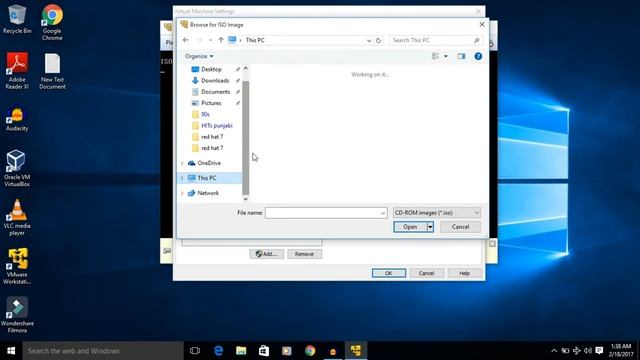This screenshot has width=640, height=360.
Task: Open the taskbar volume control
Action: point(588,351)
